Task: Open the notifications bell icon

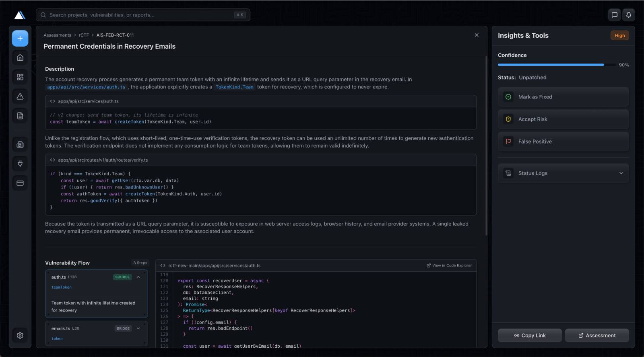Action: click(x=628, y=15)
